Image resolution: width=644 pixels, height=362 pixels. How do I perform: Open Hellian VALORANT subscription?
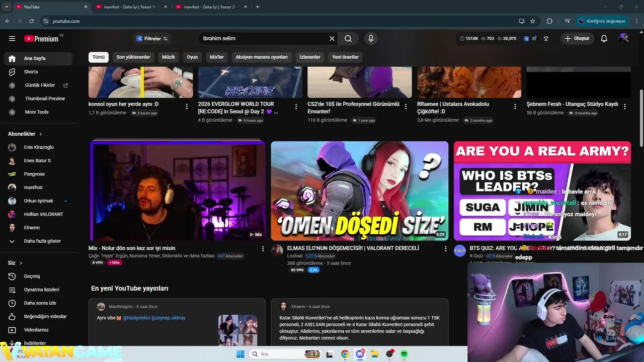(x=38, y=214)
